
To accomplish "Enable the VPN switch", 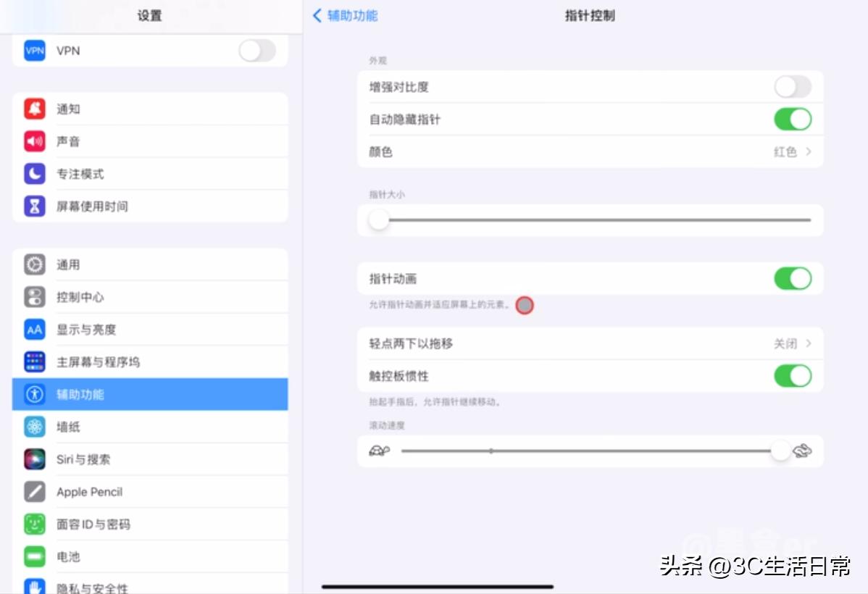I will point(257,51).
